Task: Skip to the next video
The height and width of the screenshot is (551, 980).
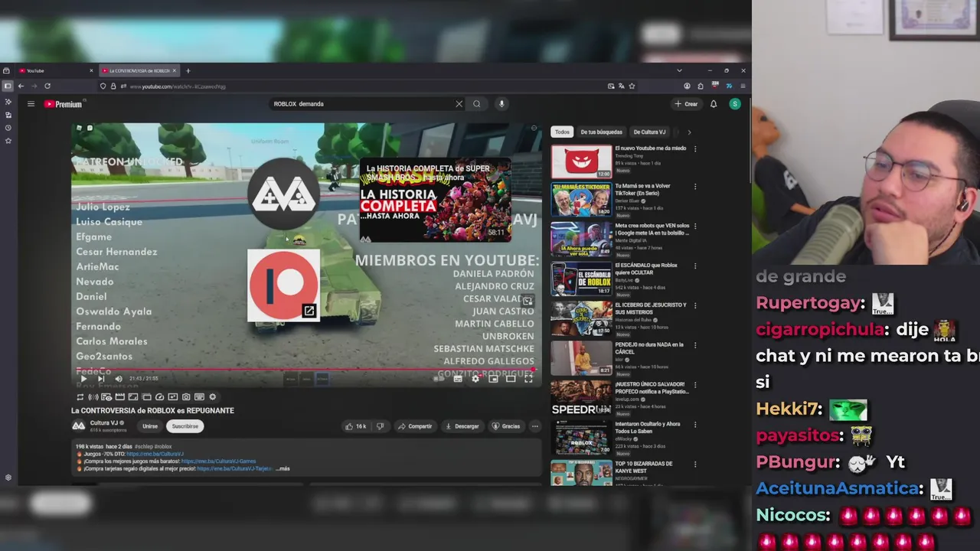Action: pos(100,379)
